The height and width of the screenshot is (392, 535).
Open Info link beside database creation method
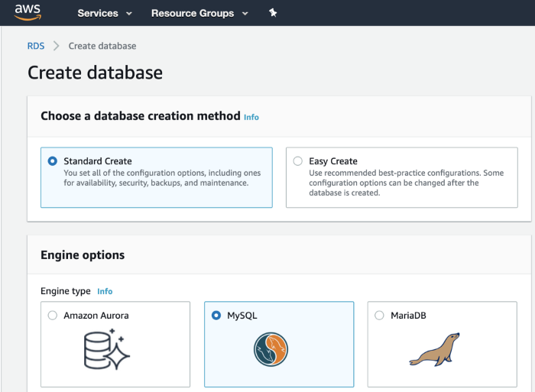click(251, 117)
